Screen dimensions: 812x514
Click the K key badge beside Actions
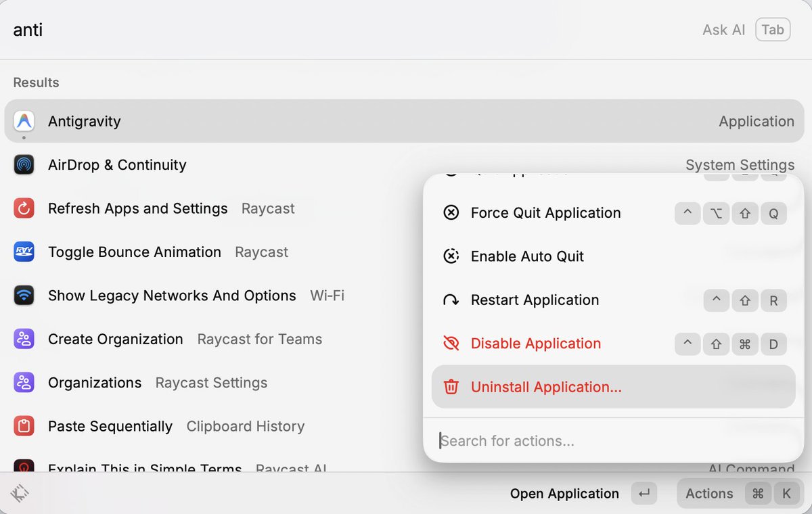(786, 494)
